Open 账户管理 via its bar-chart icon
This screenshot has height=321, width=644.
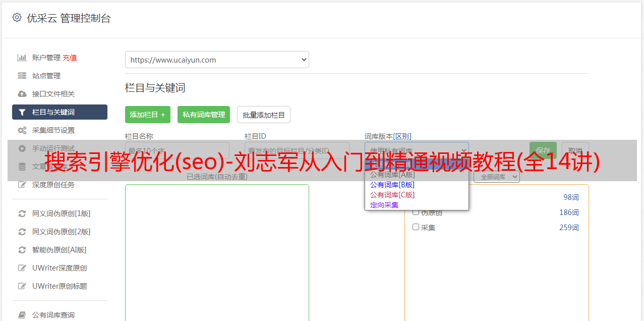point(22,58)
